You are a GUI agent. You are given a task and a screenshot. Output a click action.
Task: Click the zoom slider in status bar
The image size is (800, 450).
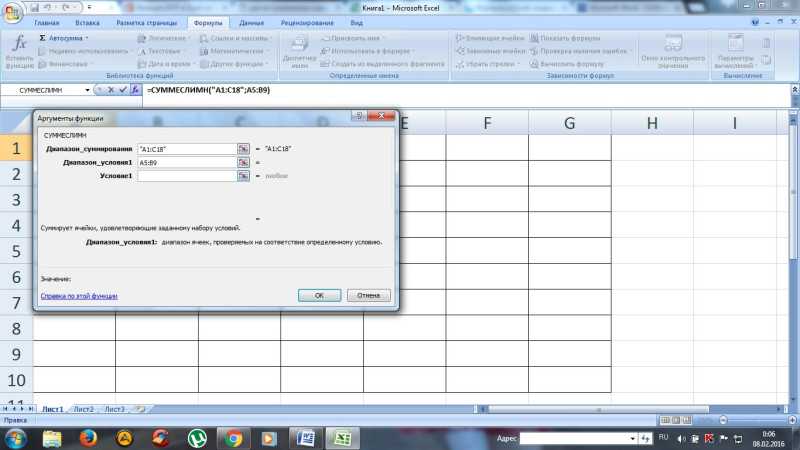[723, 420]
